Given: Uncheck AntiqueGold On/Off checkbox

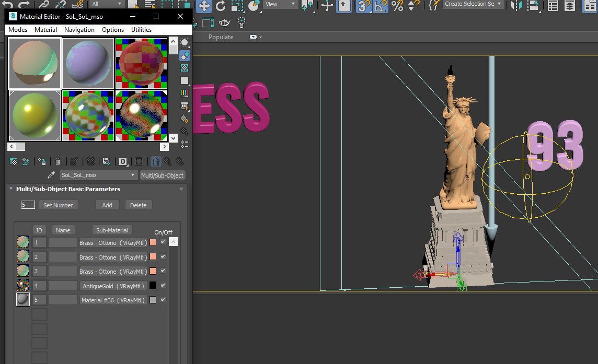Looking at the screenshot, I should (x=163, y=285).
